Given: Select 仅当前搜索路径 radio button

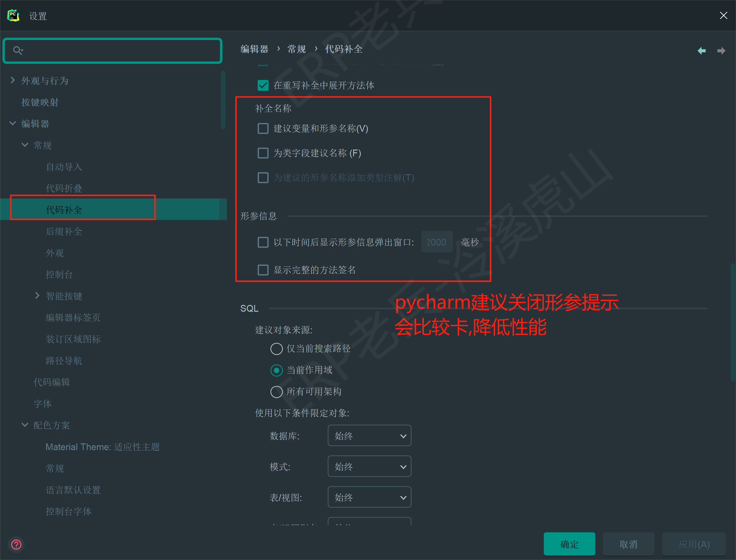Looking at the screenshot, I should pyautogui.click(x=276, y=349).
